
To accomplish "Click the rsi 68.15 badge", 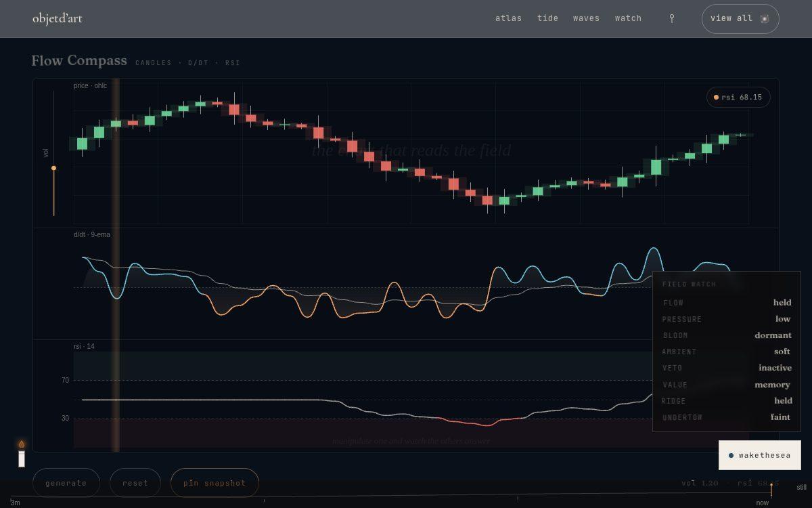I will click(738, 98).
